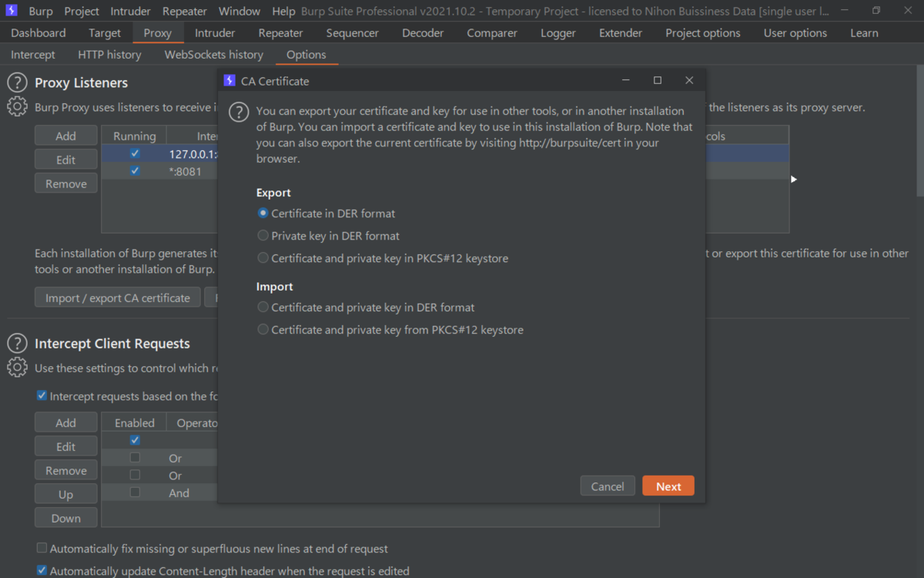Enable the first Or rule checkbox

click(x=135, y=458)
